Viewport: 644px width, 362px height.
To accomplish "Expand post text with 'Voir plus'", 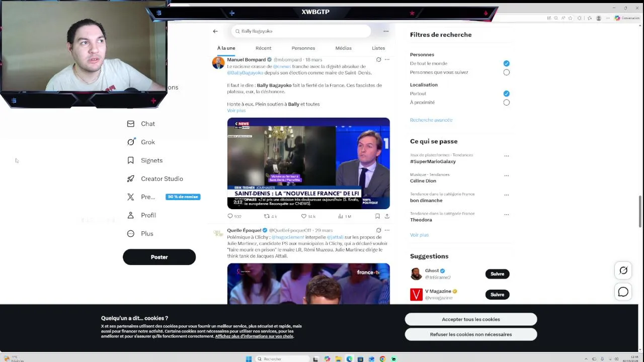I will (236, 111).
